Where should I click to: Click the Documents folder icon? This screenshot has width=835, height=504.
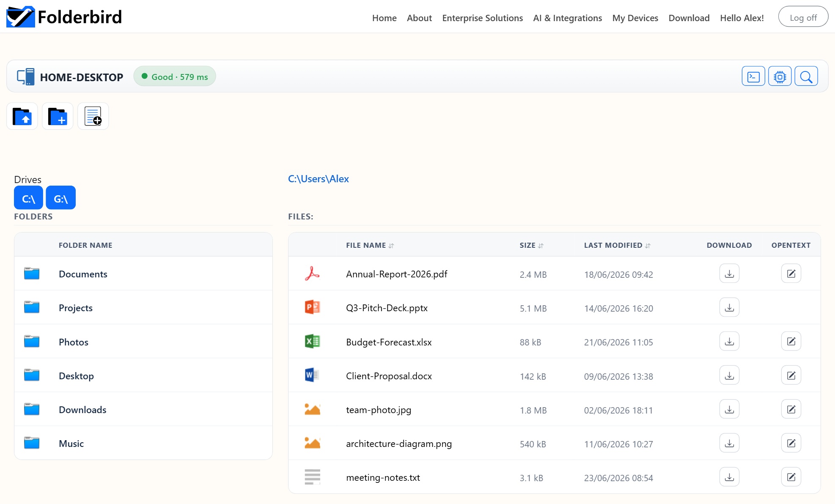pos(32,274)
